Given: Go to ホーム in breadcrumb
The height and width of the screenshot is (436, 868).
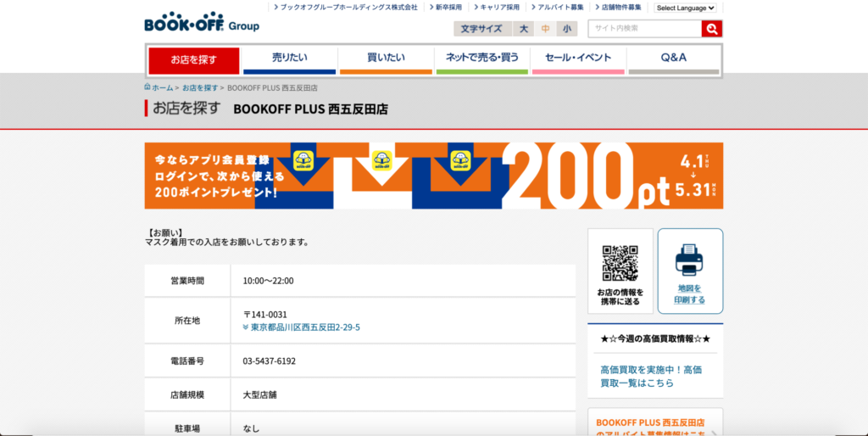Looking at the screenshot, I should coord(163,87).
